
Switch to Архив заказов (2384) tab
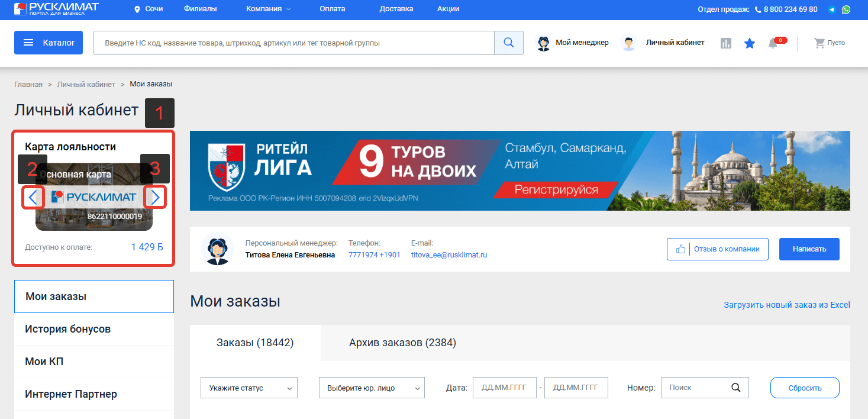coord(402,343)
